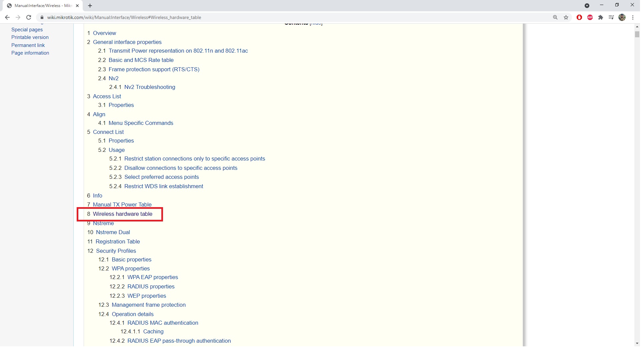Viewport: 644px width, 351px height.
Task: Open 3.1 Properties under Access List
Action: (122, 105)
